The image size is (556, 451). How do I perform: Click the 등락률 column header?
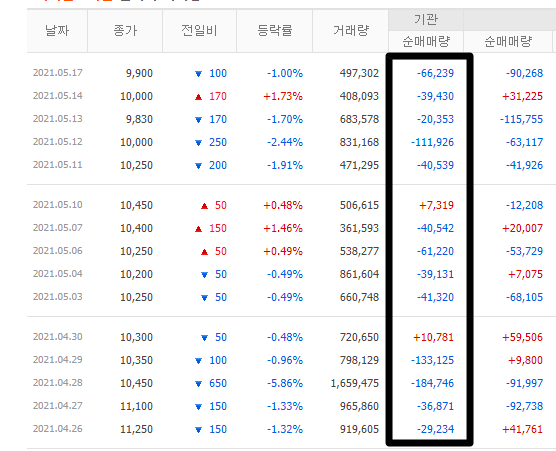point(275,30)
